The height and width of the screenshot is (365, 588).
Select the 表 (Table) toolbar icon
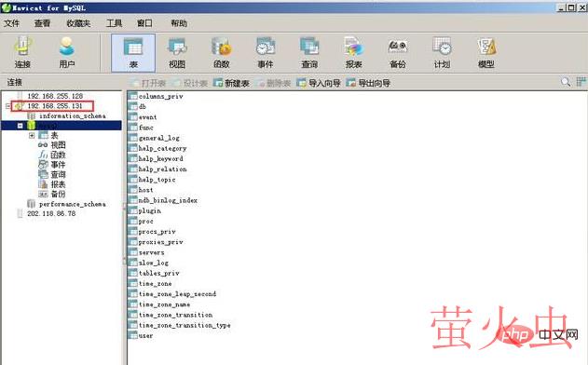pyautogui.click(x=133, y=53)
